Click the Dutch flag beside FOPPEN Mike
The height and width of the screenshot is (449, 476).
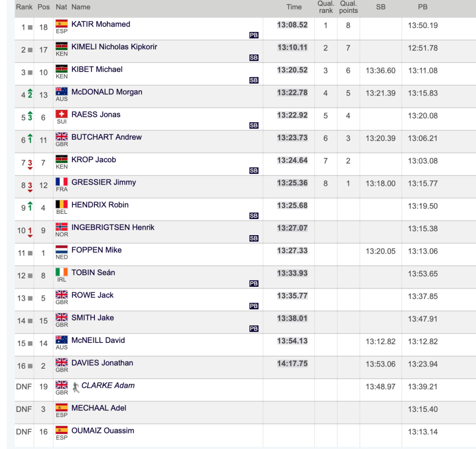tap(62, 250)
